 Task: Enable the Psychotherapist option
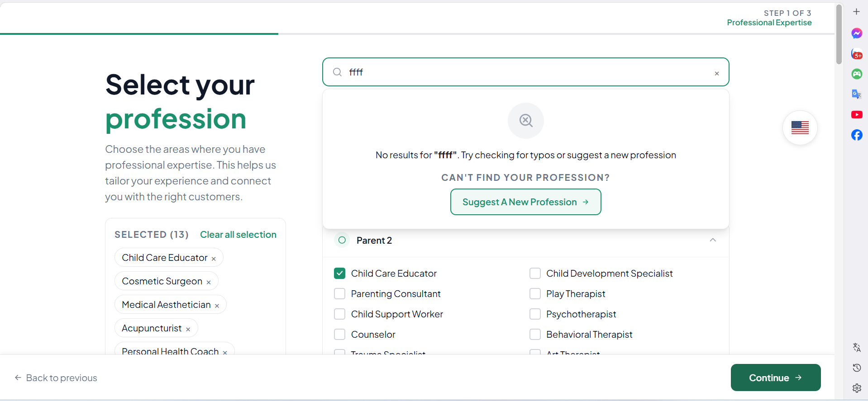pyautogui.click(x=535, y=314)
